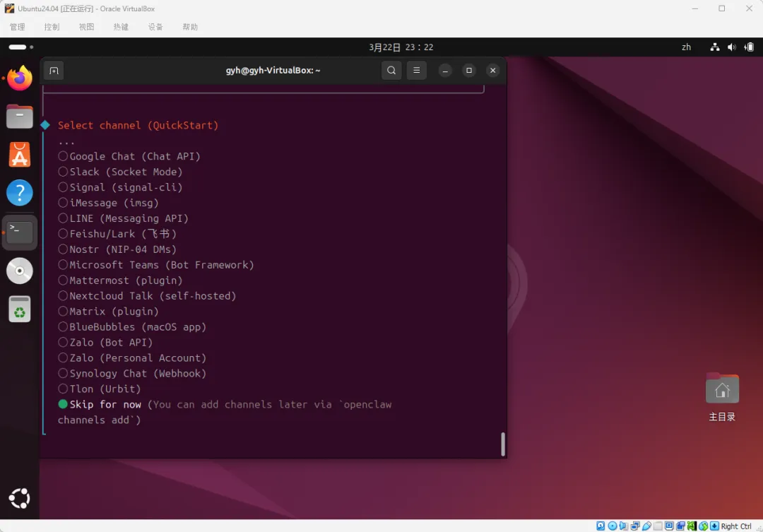The width and height of the screenshot is (763, 532).
Task: Open the 热键 menu in VirtualBox
Action: 122,28
